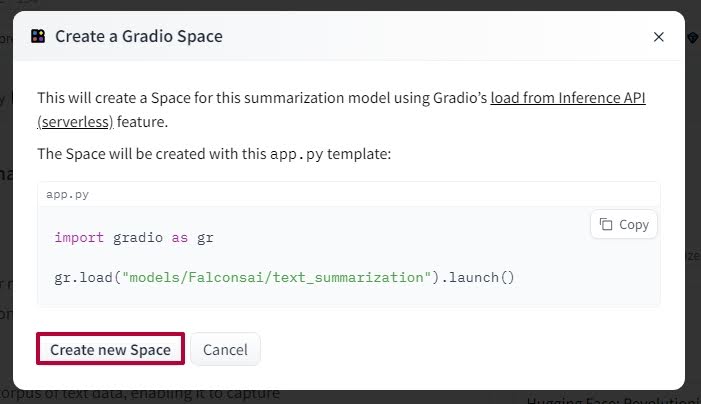Click the Create new Space button
Screen dimensions: 701x404
(110, 349)
